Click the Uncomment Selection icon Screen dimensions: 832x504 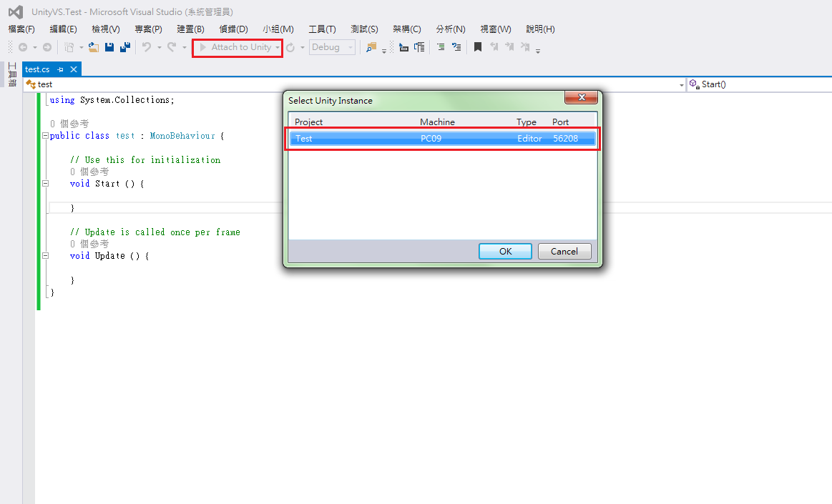tap(456, 47)
